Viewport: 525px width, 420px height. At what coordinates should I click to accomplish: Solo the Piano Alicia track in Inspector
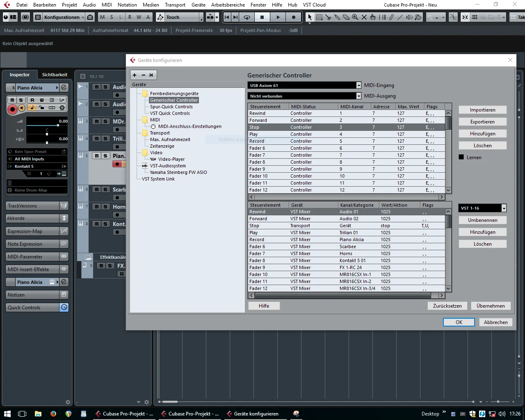tap(21, 100)
